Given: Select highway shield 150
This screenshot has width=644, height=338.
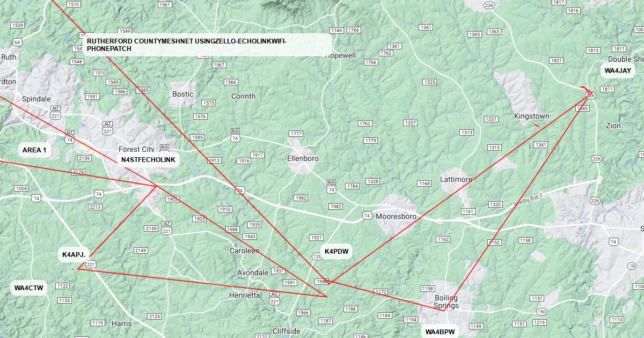Looking at the screenshot, I should (x=541, y=312).
